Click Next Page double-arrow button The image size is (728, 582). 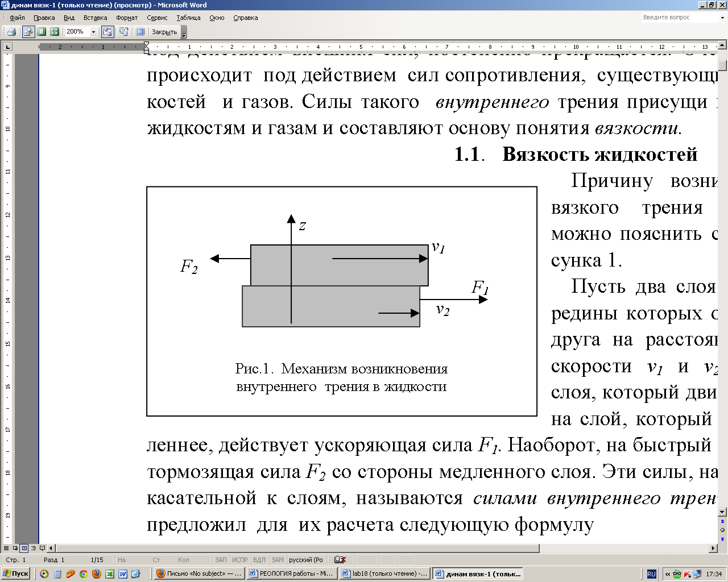pos(722,539)
